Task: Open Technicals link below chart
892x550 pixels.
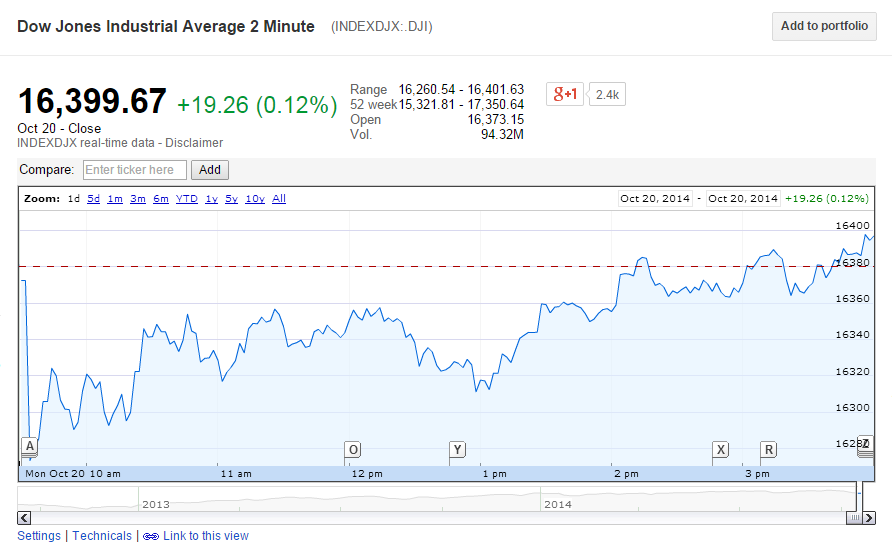Action: pos(102,536)
